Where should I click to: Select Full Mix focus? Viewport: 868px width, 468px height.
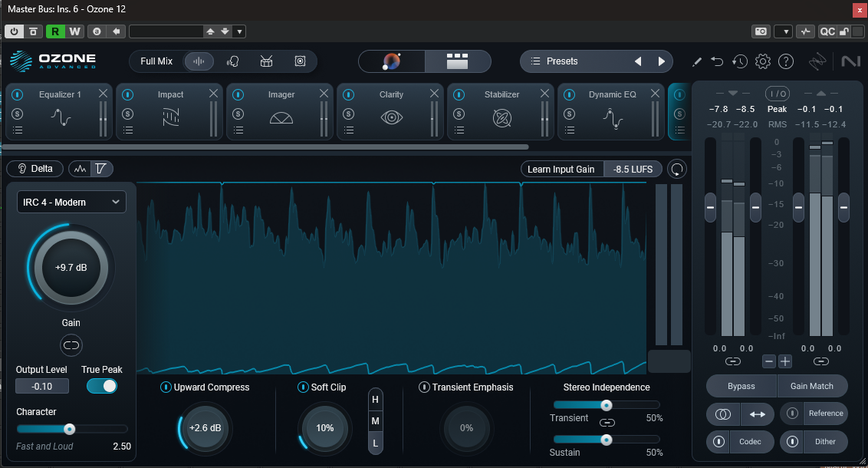[156, 61]
